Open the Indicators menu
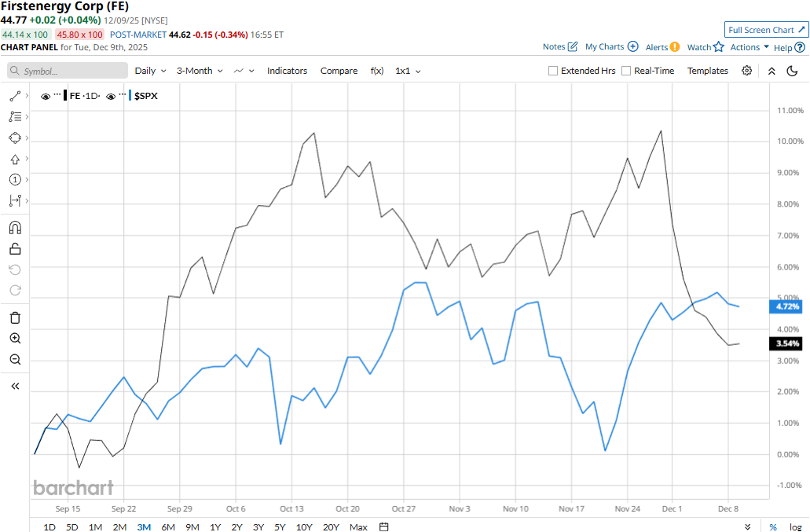 [288, 71]
